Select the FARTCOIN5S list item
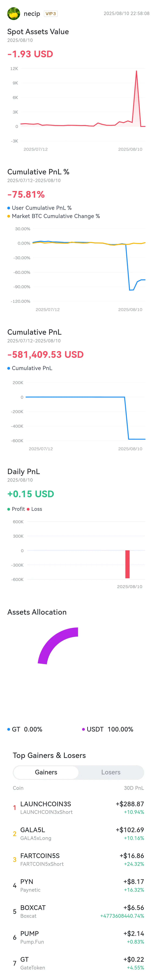This screenshot has height=980, width=157. [78, 859]
